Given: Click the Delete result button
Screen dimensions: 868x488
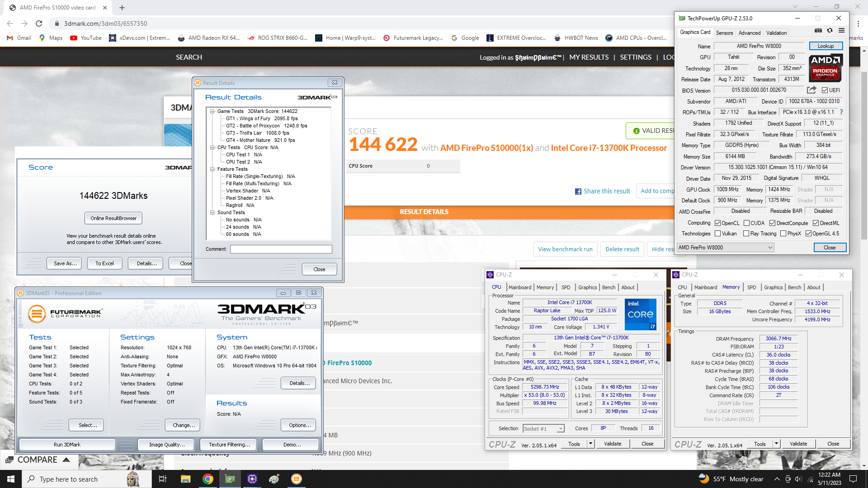Looking at the screenshot, I should click(622, 249).
